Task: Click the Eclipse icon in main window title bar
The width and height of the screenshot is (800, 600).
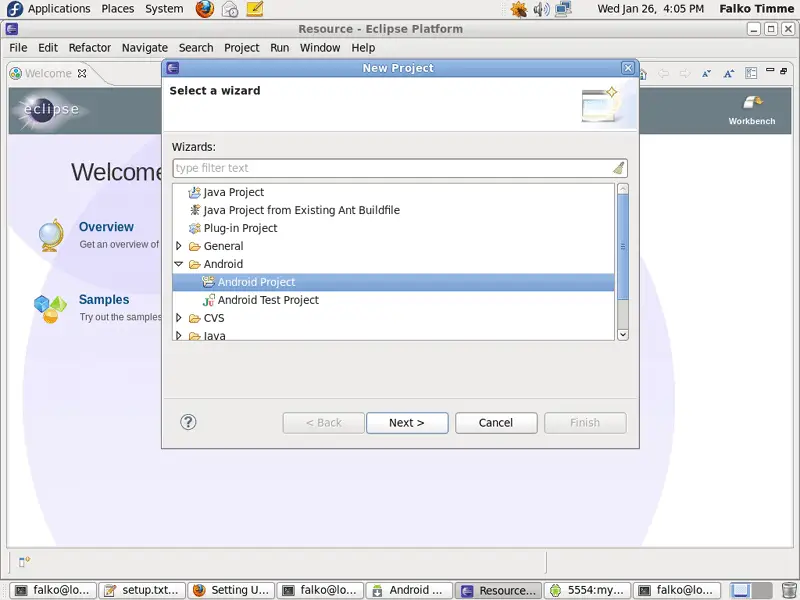Action: click(x=12, y=29)
